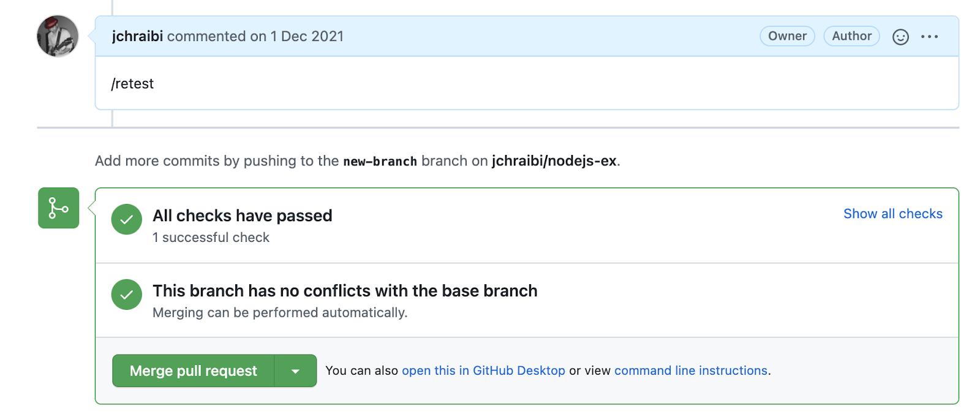Screen dimensions: 980x417
Task: Click the Owner badge on the comment header
Action: click(787, 36)
